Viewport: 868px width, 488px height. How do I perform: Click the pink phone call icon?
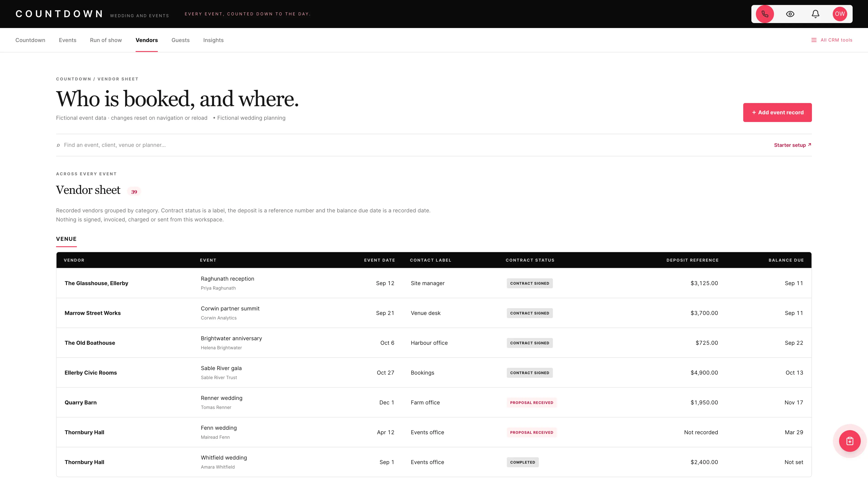pyautogui.click(x=764, y=14)
